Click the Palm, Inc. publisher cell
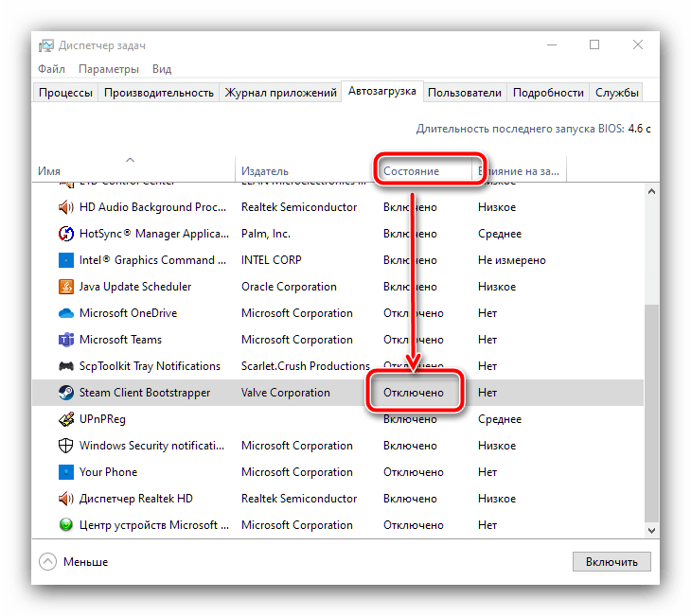Image resolution: width=691 pixels, height=616 pixels. pyautogui.click(x=266, y=234)
